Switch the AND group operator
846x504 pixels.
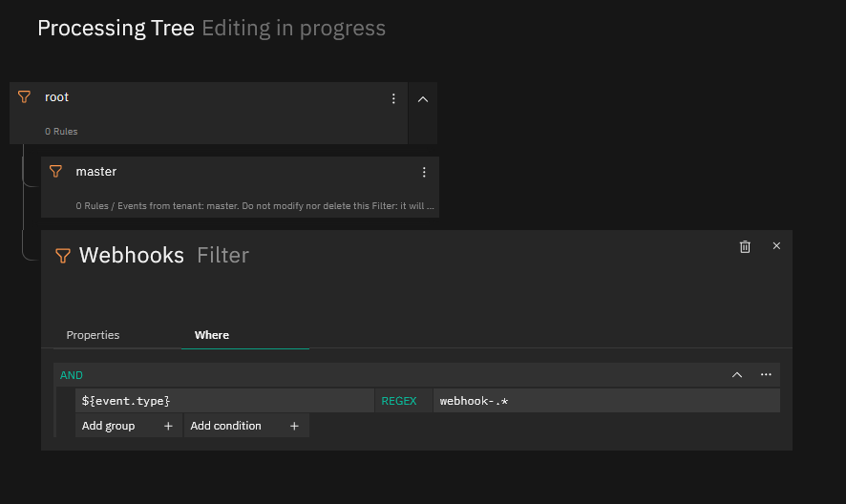(x=72, y=375)
